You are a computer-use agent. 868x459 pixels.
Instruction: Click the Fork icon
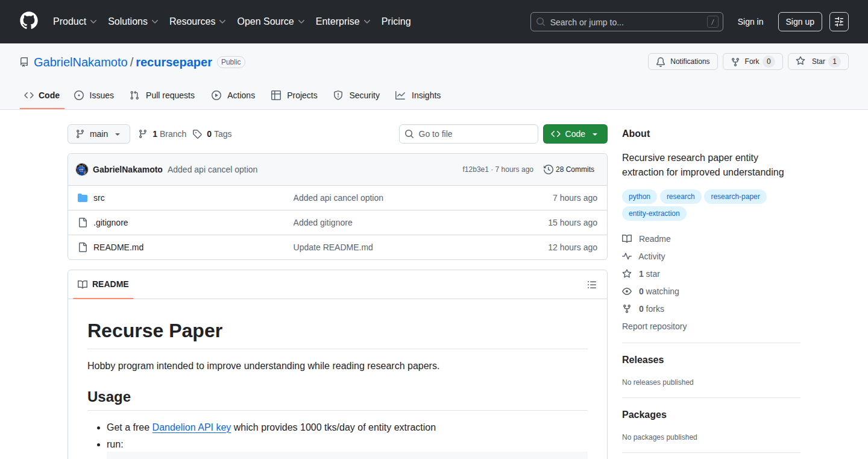pyautogui.click(x=735, y=62)
